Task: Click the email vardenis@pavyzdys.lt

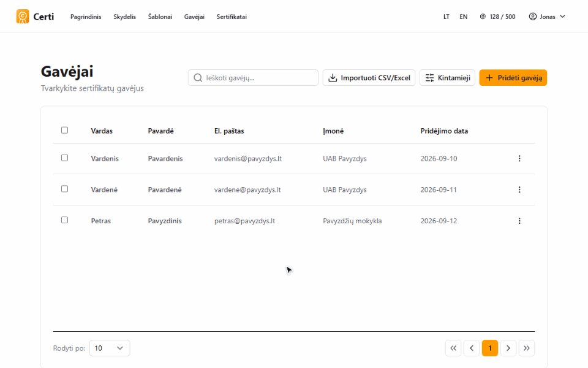Action: coord(248,158)
